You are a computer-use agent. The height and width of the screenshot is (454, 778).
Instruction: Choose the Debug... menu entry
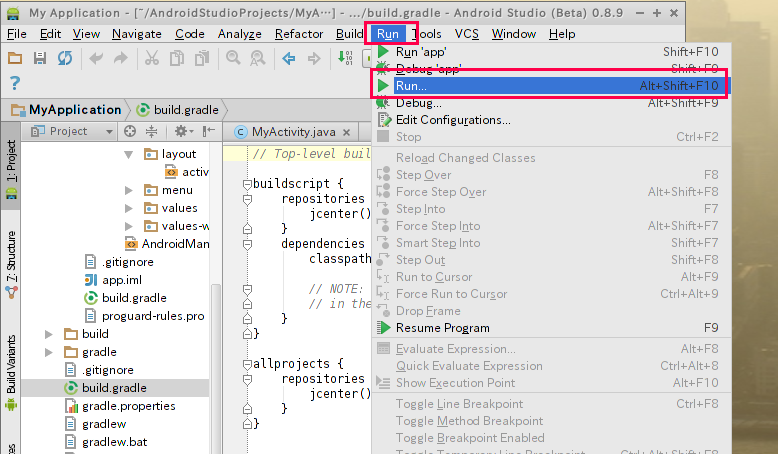coord(551,103)
